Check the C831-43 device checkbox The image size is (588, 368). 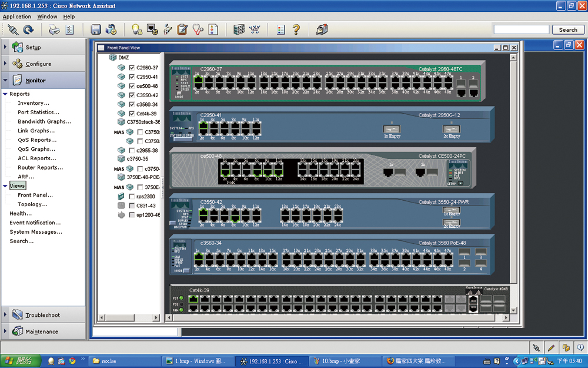pyautogui.click(x=132, y=205)
